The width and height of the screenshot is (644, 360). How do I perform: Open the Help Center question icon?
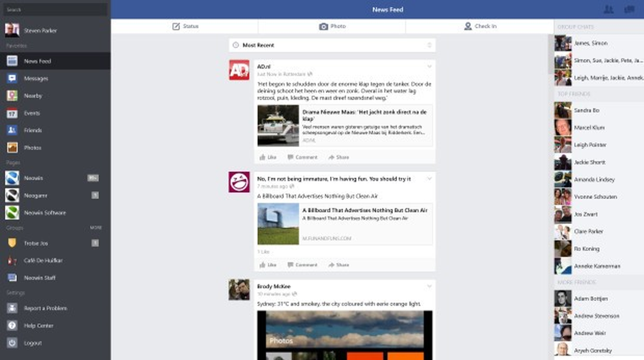(x=12, y=326)
